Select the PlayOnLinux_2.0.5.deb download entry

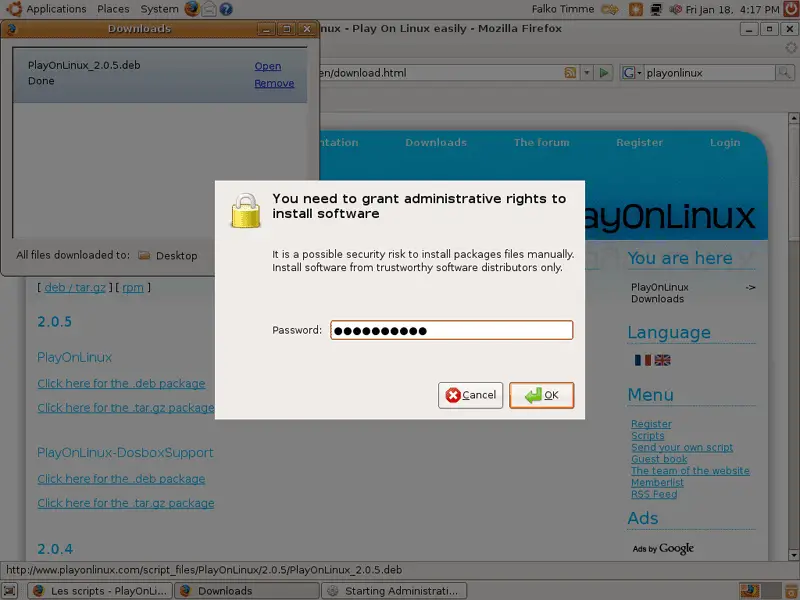(x=160, y=74)
